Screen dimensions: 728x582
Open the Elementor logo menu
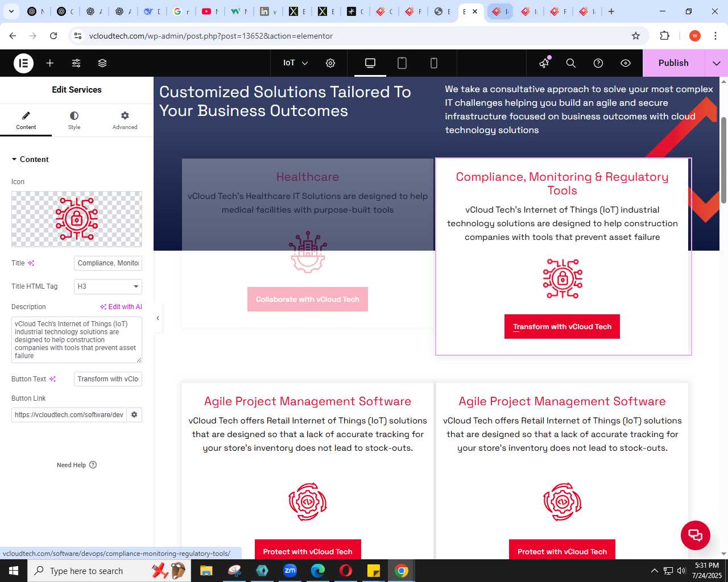[23, 63]
